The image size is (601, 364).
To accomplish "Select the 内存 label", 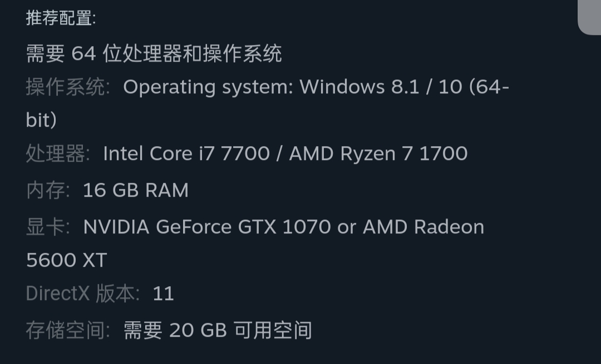I will click(x=48, y=190).
